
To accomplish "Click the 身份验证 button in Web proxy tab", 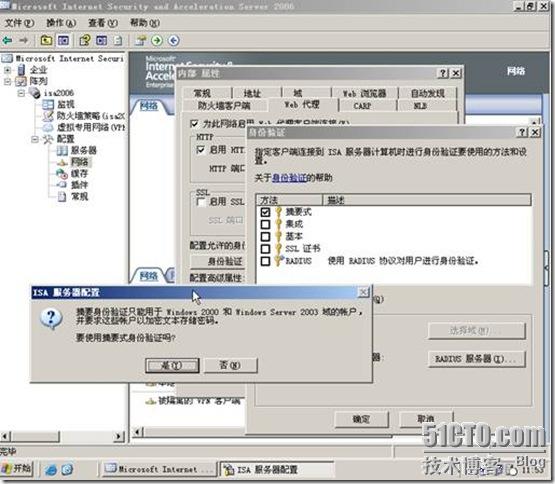I will pyautogui.click(x=218, y=262).
